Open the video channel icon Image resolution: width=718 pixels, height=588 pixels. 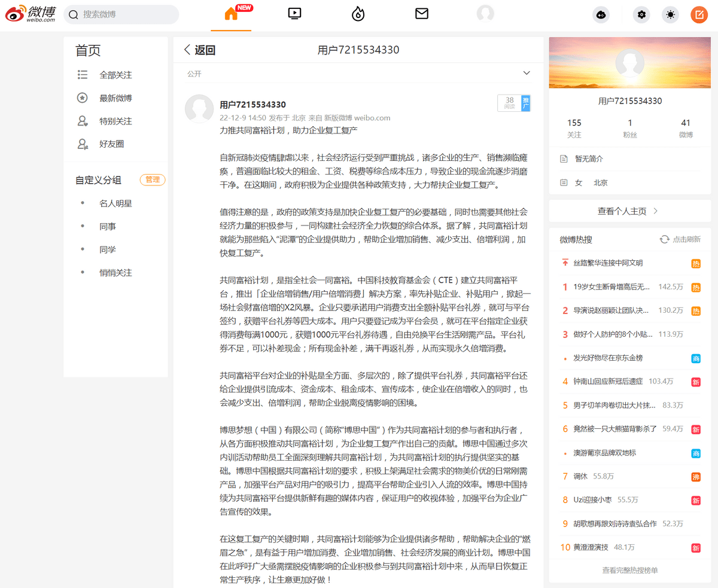(x=294, y=14)
